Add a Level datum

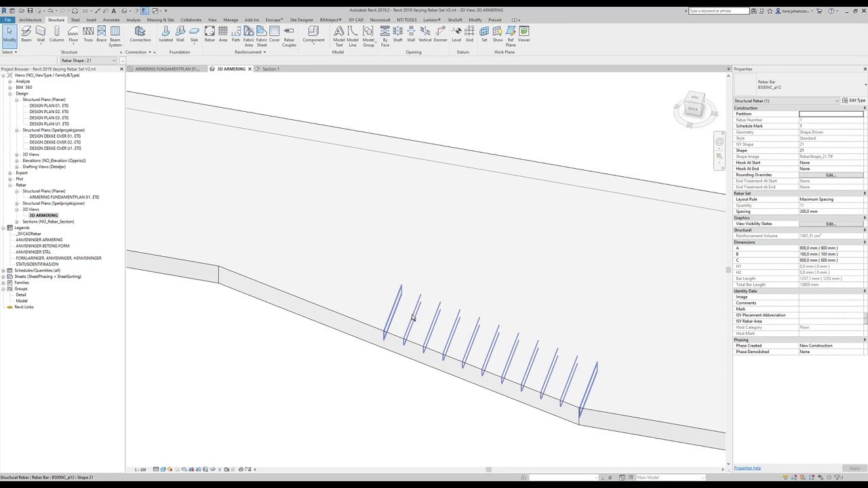pyautogui.click(x=456, y=35)
